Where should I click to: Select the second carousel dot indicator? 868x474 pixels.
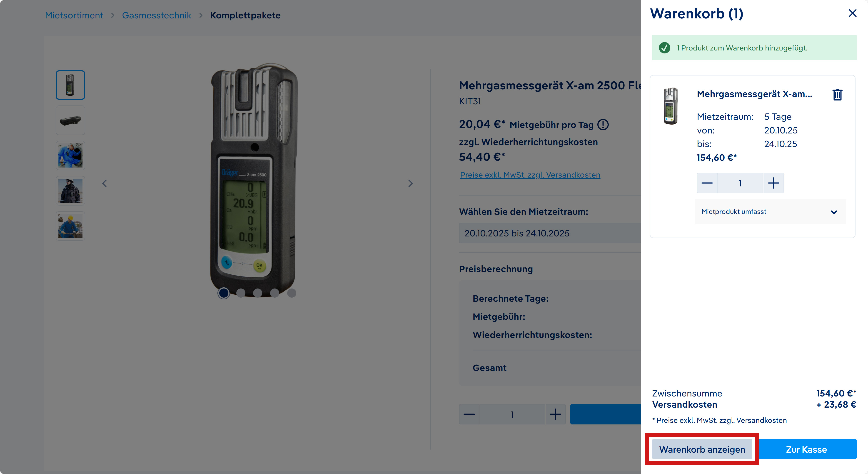[x=241, y=293]
